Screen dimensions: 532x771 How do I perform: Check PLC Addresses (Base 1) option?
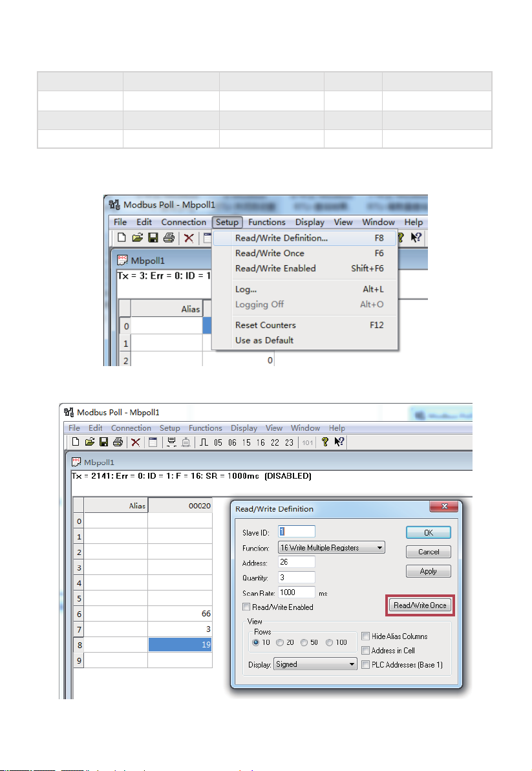[x=365, y=664]
